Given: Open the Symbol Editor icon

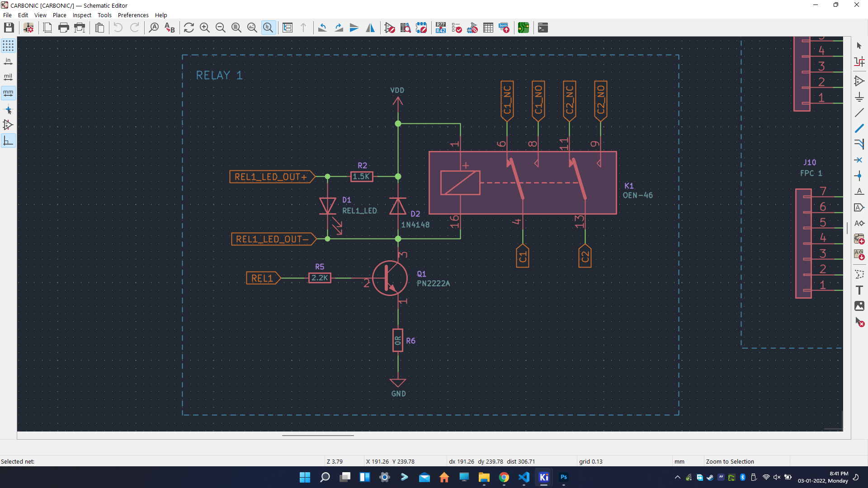Looking at the screenshot, I should coord(390,28).
